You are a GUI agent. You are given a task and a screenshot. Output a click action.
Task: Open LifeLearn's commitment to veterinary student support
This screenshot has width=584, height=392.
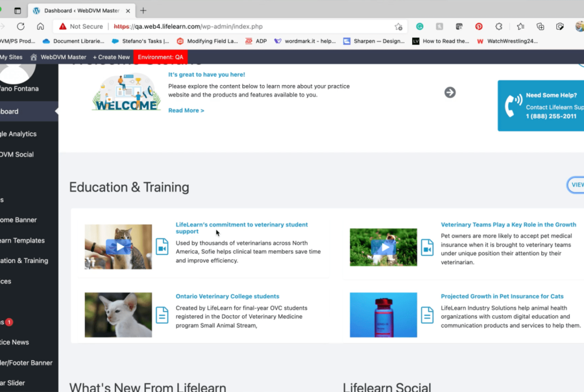(x=242, y=228)
